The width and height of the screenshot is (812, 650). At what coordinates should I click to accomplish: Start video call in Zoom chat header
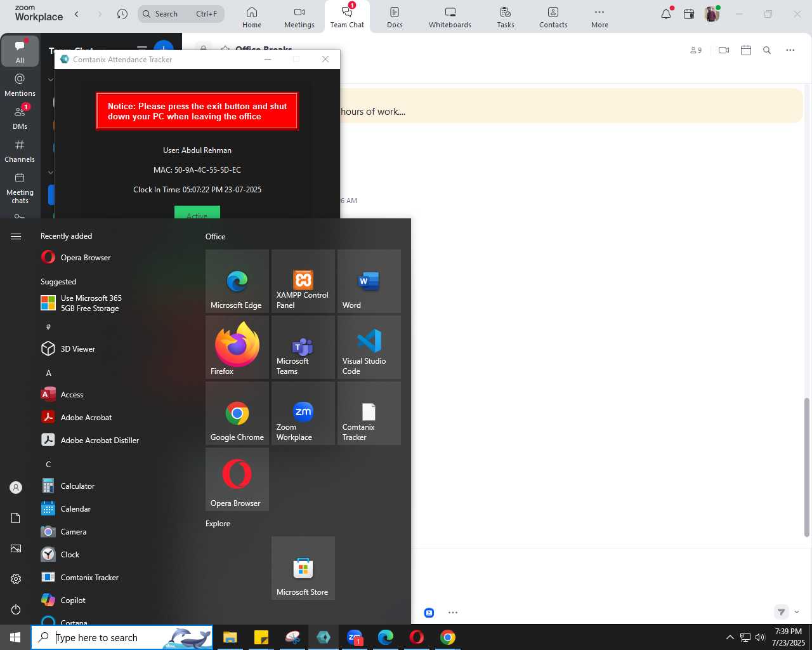coord(724,50)
